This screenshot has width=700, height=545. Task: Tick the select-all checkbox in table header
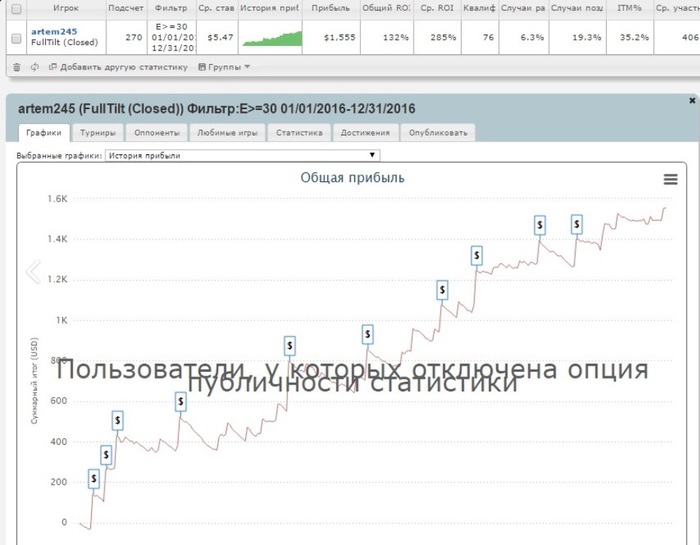pyautogui.click(x=16, y=9)
